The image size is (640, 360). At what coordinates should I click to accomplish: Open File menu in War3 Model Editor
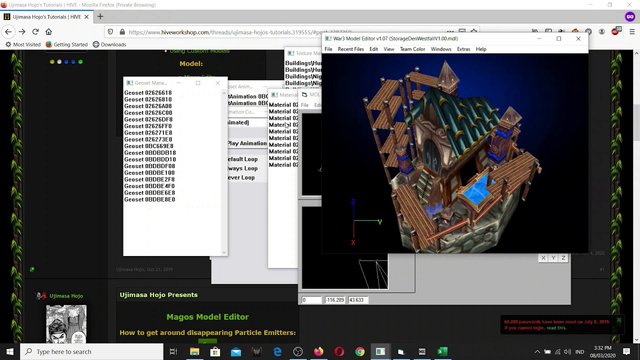tap(328, 49)
